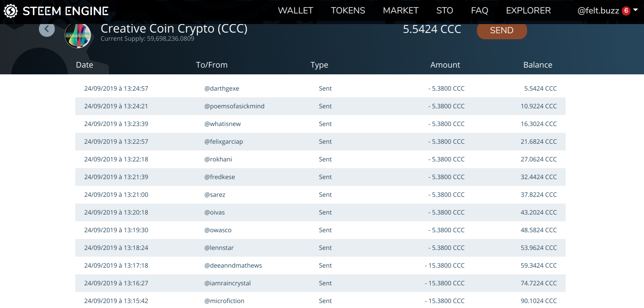Click the date 24/09/2019 à 13:23:39
The height and width of the screenshot is (308, 644).
click(116, 124)
